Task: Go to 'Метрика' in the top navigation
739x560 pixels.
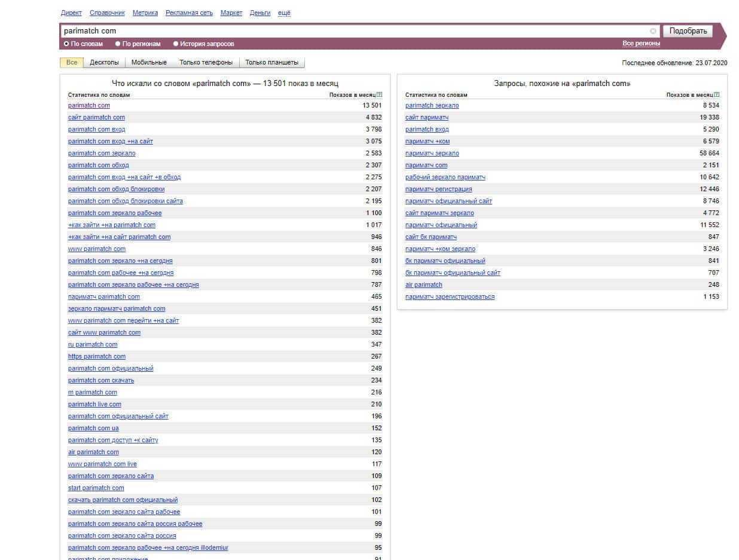Action: (x=145, y=13)
